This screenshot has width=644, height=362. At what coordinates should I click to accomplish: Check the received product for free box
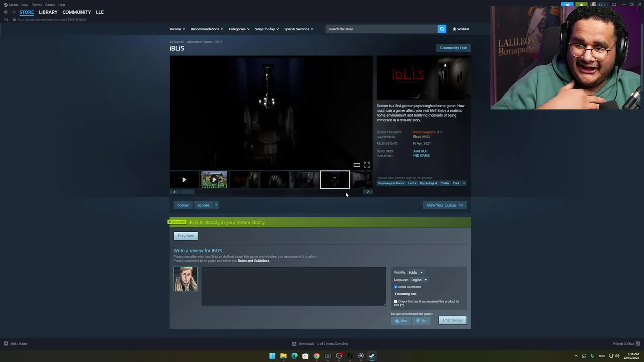click(396, 301)
